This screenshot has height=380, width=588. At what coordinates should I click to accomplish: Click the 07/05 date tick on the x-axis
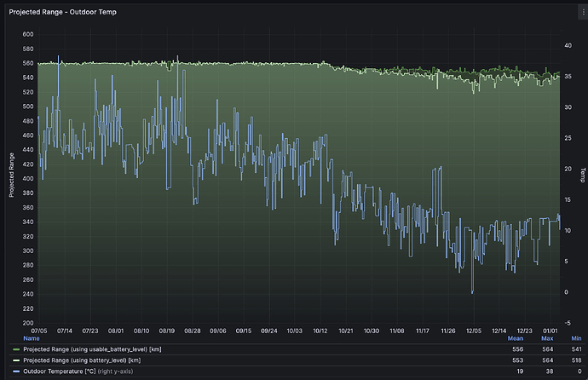(x=39, y=331)
